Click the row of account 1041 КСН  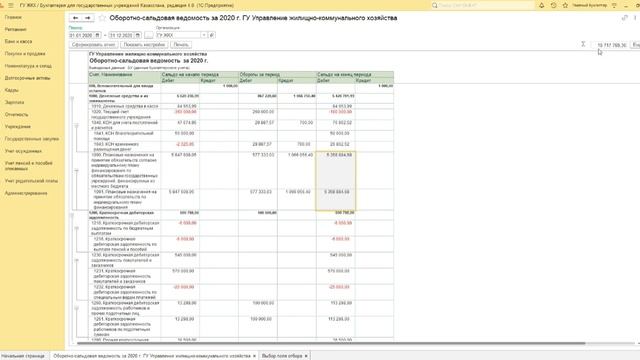click(x=241, y=136)
